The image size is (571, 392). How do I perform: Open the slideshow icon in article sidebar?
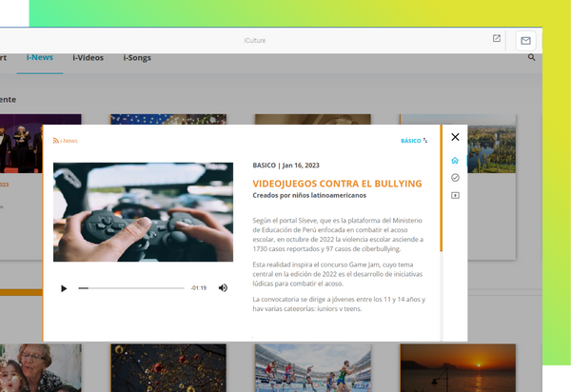tap(455, 196)
